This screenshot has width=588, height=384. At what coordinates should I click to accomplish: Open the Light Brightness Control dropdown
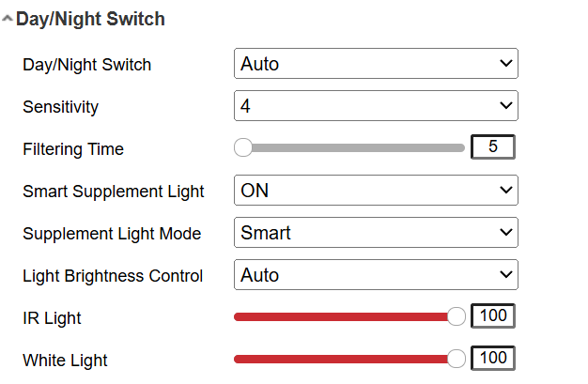pyautogui.click(x=376, y=275)
